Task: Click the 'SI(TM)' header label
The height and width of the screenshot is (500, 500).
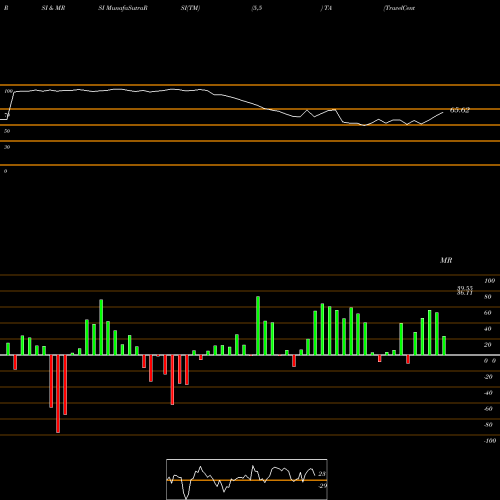Action: 190,8
